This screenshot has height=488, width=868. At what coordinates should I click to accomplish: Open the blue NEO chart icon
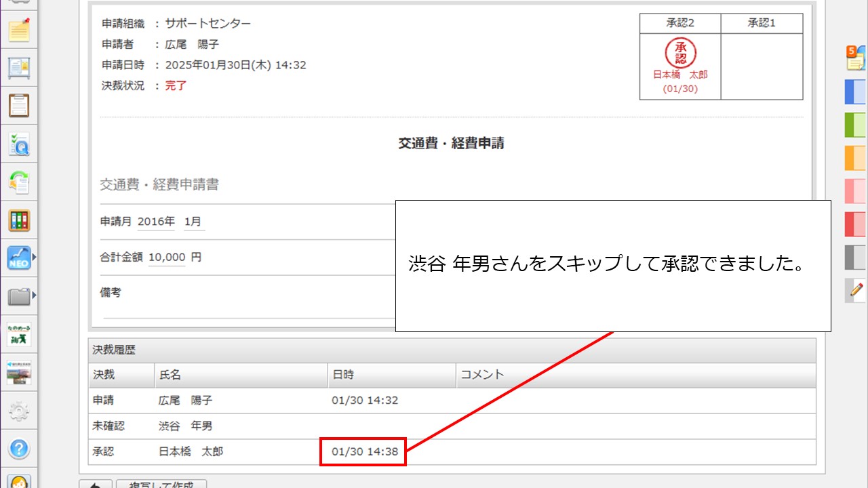tap(19, 258)
